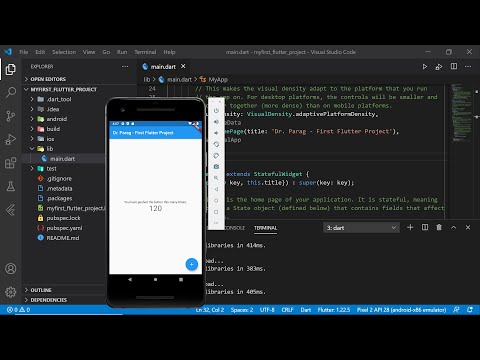Open the 3: dart terminal selector dropdown

tap(361, 228)
